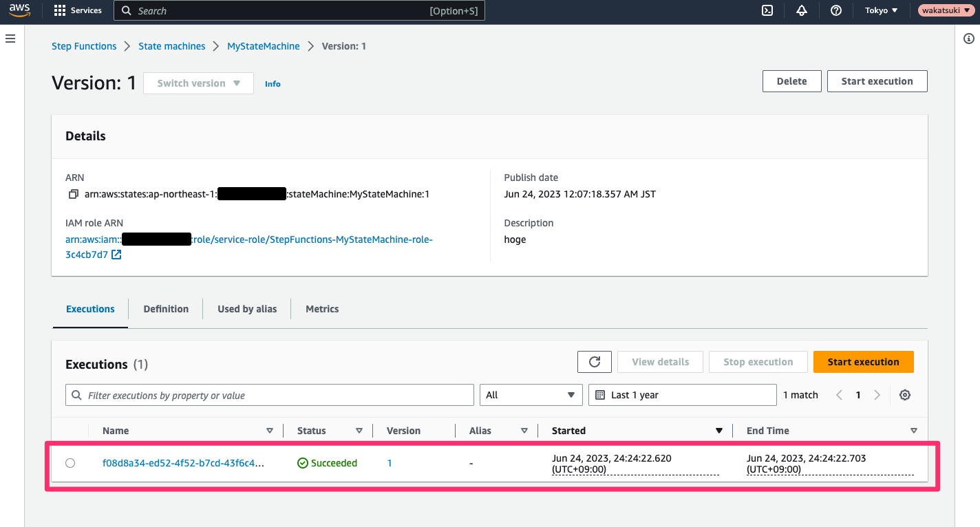The height and width of the screenshot is (527, 980).
Task: Click the Delete version button
Action: coord(791,81)
